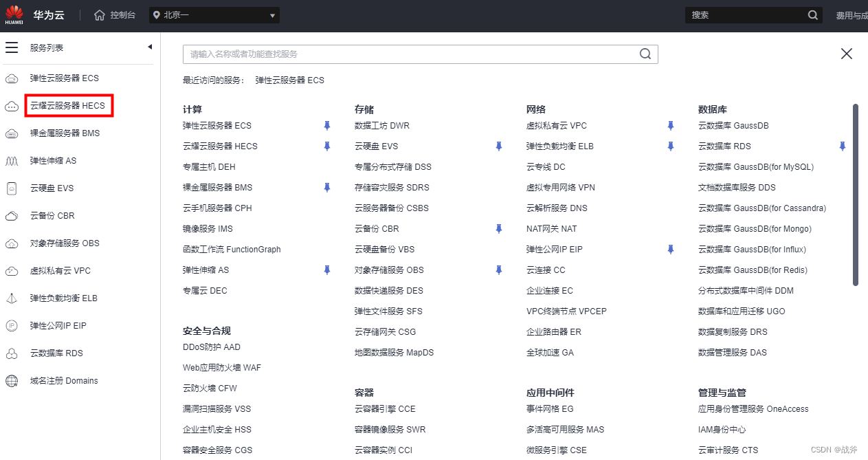Collapse the 服务列表 sidebar panel

click(x=149, y=47)
